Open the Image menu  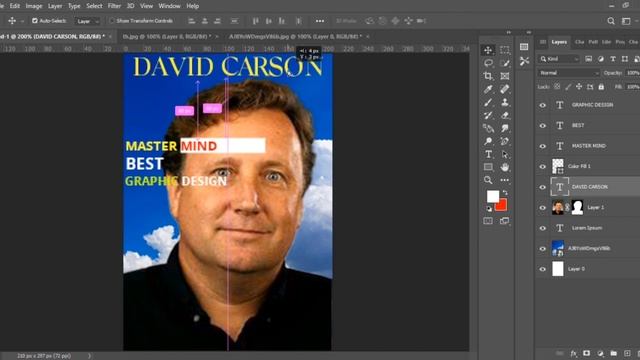click(x=34, y=6)
